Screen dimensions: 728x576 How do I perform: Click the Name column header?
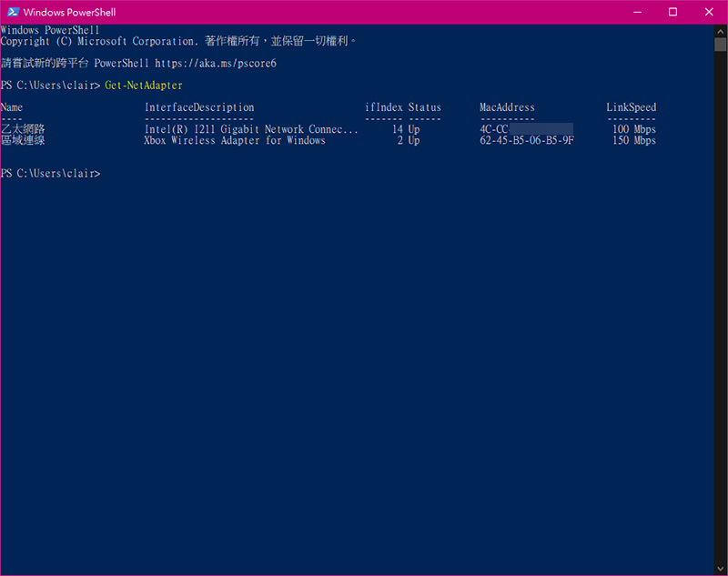tap(12, 107)
